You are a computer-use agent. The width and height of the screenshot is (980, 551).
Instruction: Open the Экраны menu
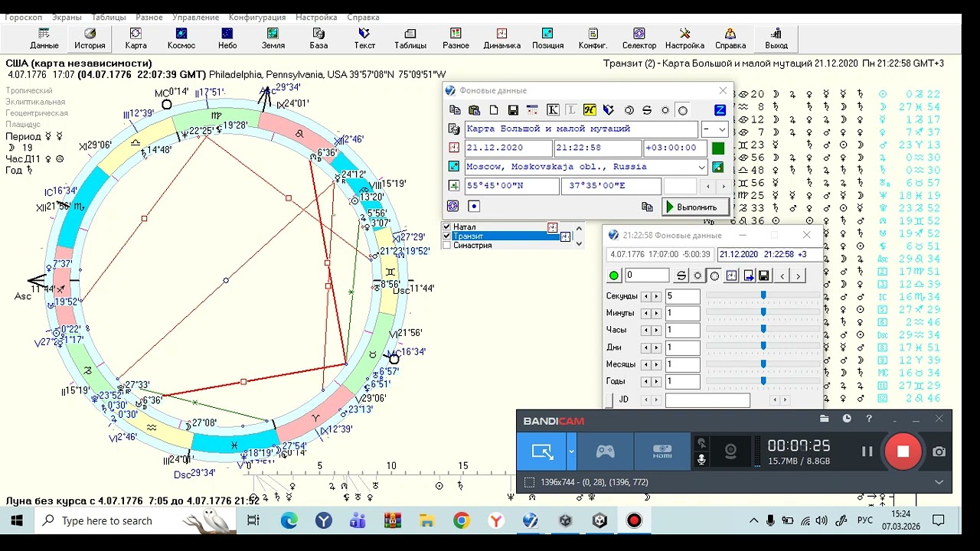click(67, 17)
